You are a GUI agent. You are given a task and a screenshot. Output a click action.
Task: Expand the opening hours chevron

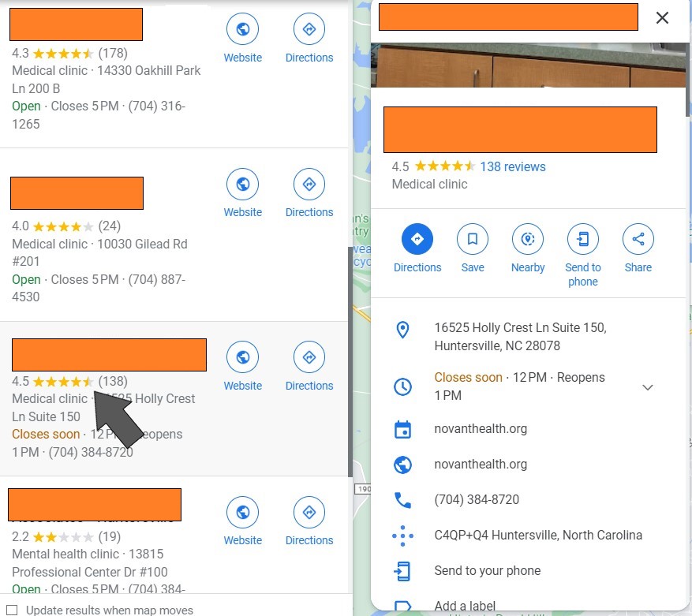coord(648,387)
